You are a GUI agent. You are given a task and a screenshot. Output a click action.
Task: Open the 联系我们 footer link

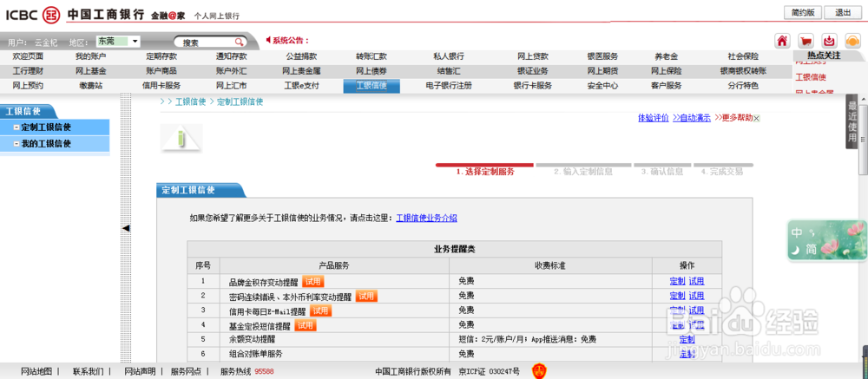pyautogui.click(x=88, y=371)
